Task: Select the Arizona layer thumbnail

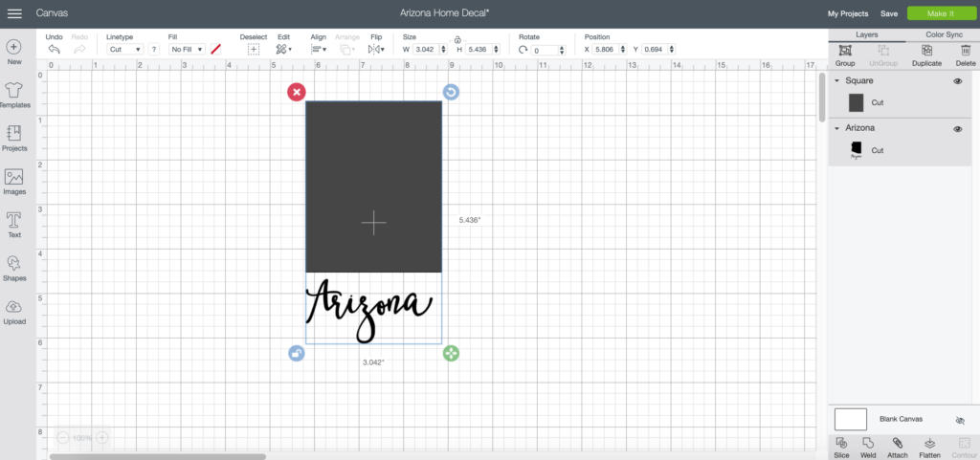Action: [857, 150]
